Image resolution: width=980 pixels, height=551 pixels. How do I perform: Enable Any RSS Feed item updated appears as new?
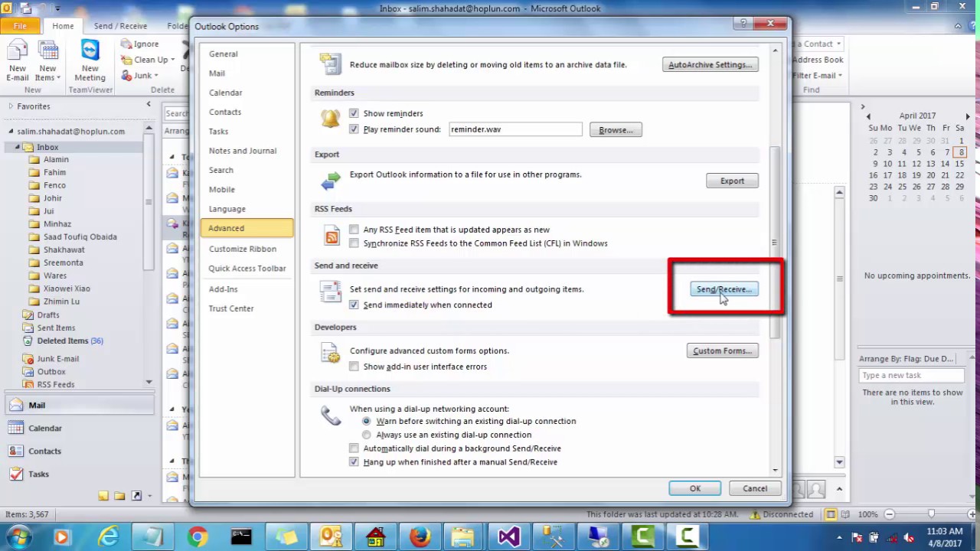[x=354, y=230]
